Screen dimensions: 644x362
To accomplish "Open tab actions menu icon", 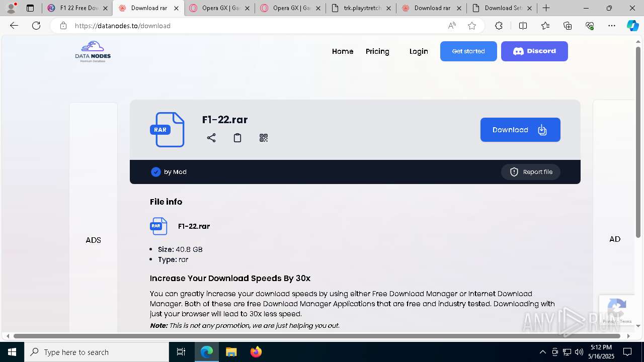I will (30, 8).
